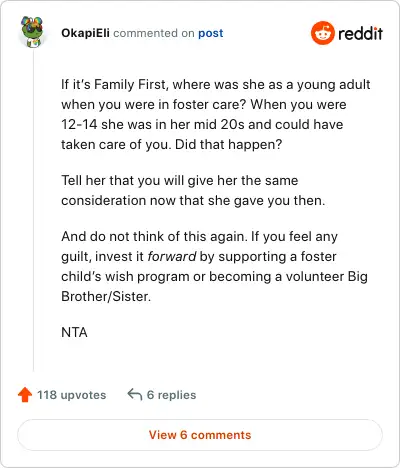This screenshot has height=468, width=400.
Task: Click the "12-14" age text
Action: [x=79, y=124]
